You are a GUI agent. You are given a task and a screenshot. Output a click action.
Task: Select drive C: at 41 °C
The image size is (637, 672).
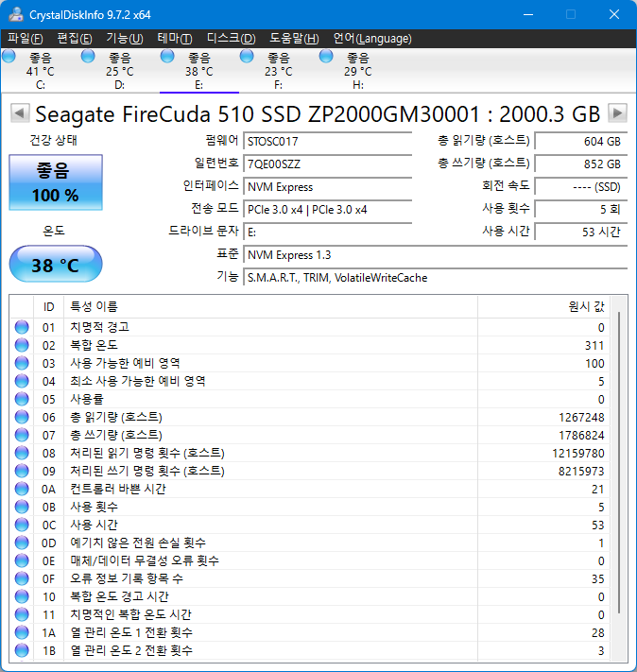41,71
